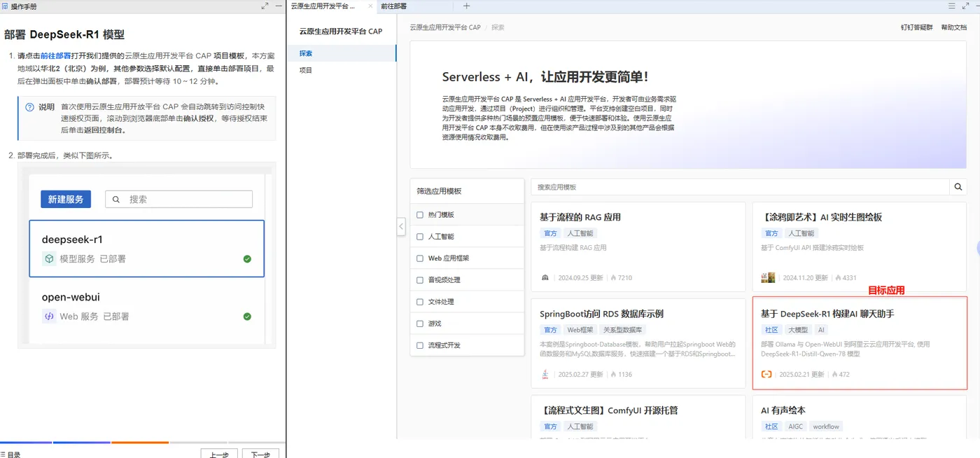
Task: Open the 【流程式文生图】ComfyUI 开源托管 card
Action: (x=638, y=417)
